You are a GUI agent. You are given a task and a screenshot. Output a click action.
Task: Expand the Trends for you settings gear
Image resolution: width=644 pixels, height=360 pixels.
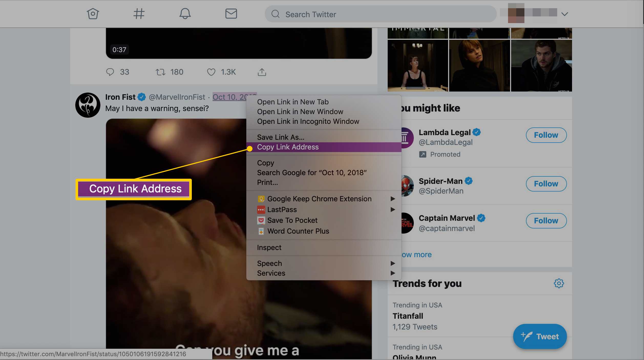point(559,283)
